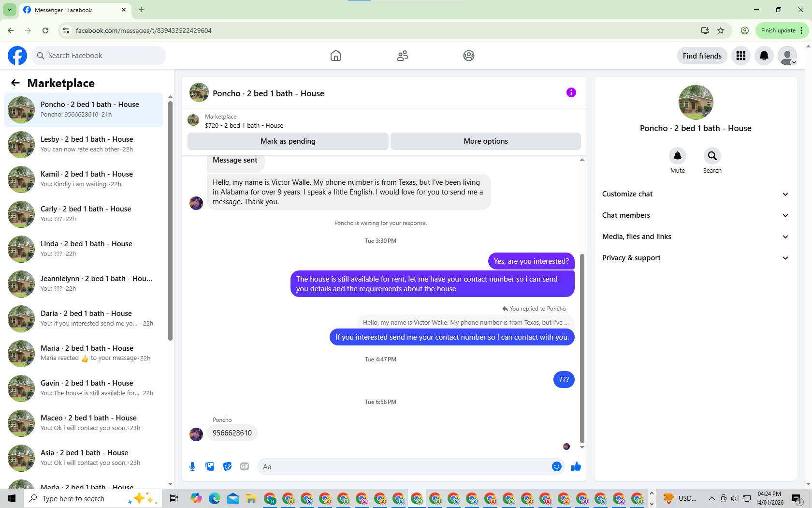Open Maria reacted conversation in list
Image resolution: width=812 pixels, height=508 pixels.
[84, 354]
